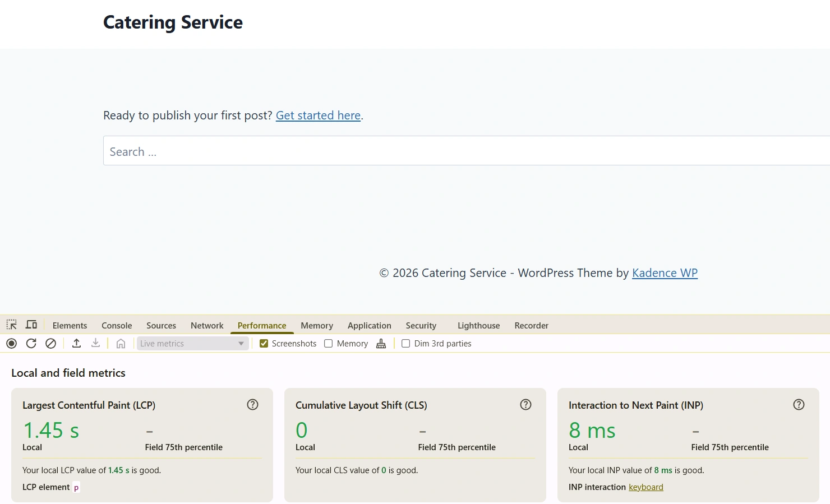Clear the performance profile with the clear icon
This screenshot has width=830, height=504.
tap(50, 343)
